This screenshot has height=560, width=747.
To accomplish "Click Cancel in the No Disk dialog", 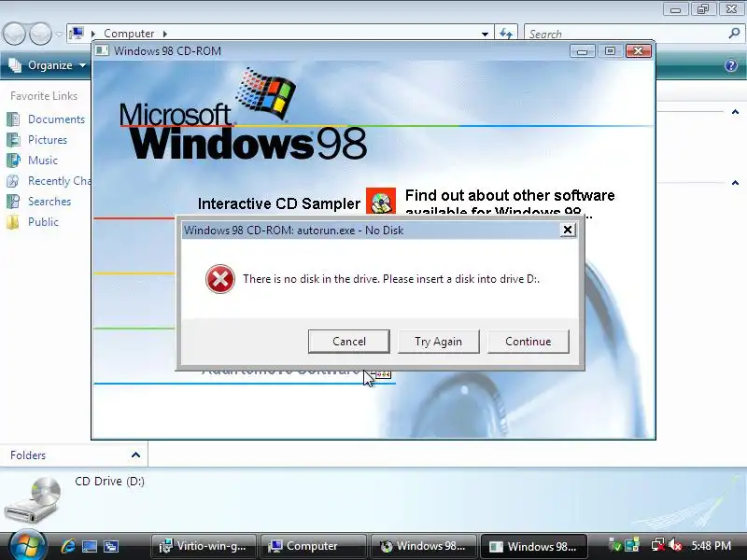I will (348, 342).
